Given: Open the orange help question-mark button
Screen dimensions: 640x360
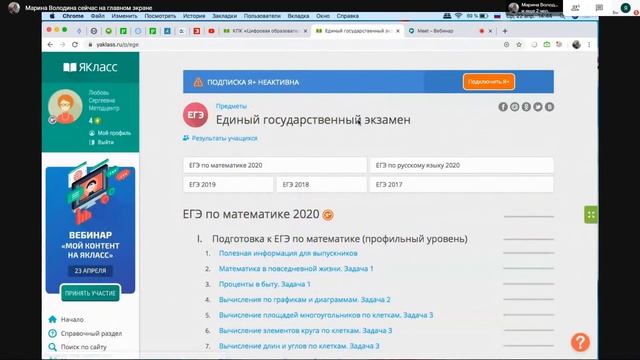Looking at the screenshot, I should [x=580, y=342].
